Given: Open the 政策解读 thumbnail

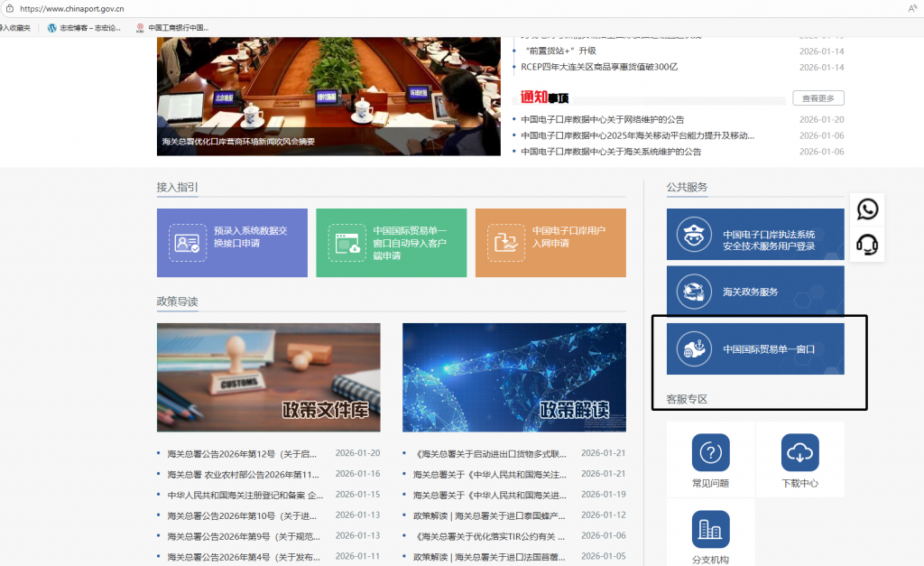Looking at the screenshot, I should [513, 377].
